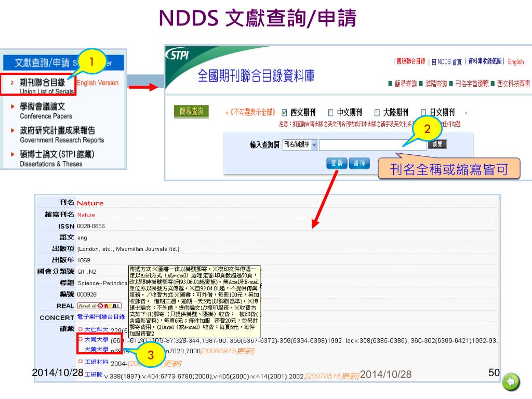Image resolution: width=532 pixels, height=399 pixels.
Task: Open 大仁科大 holdings link
Action: (x=96, y=330)
